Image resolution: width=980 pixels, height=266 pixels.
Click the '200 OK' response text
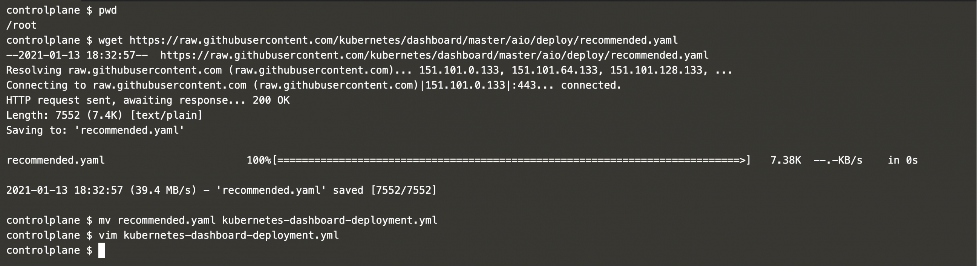pos(271,100)
